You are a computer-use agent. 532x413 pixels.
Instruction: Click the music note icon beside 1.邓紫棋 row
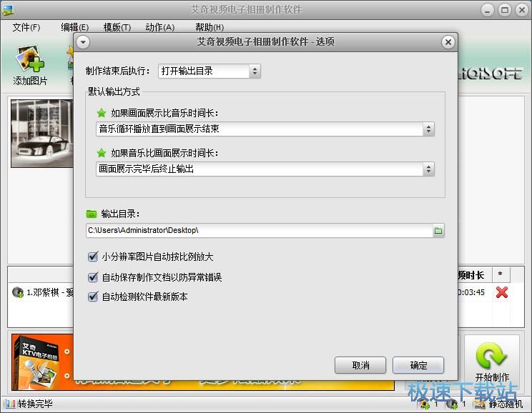pos(18,292)
